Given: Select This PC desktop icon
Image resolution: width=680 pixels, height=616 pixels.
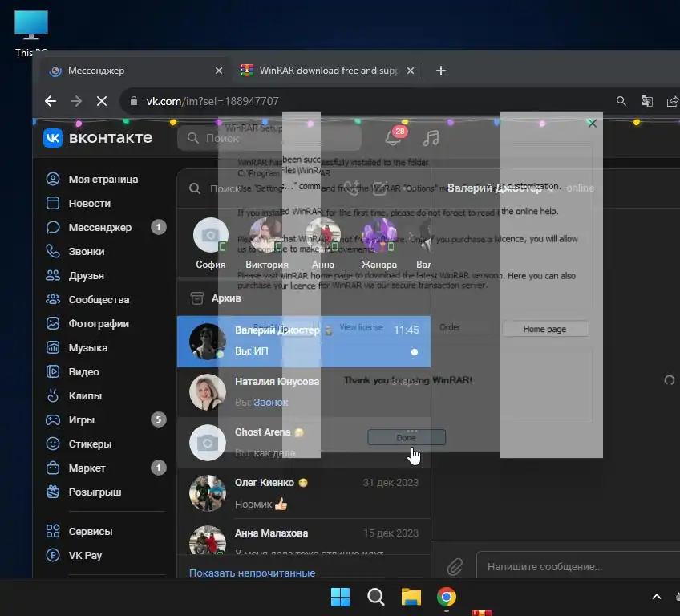Looking at the screenshot, I should point(31,33).
